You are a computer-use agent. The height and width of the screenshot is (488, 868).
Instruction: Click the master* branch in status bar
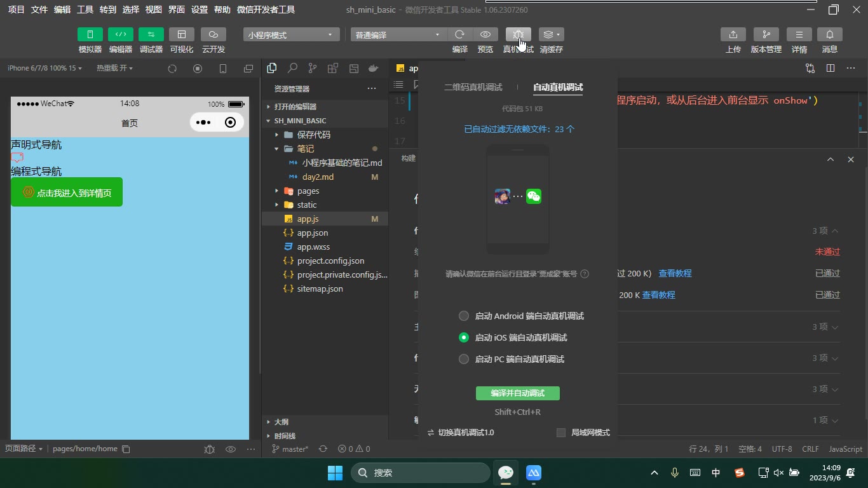290,449
